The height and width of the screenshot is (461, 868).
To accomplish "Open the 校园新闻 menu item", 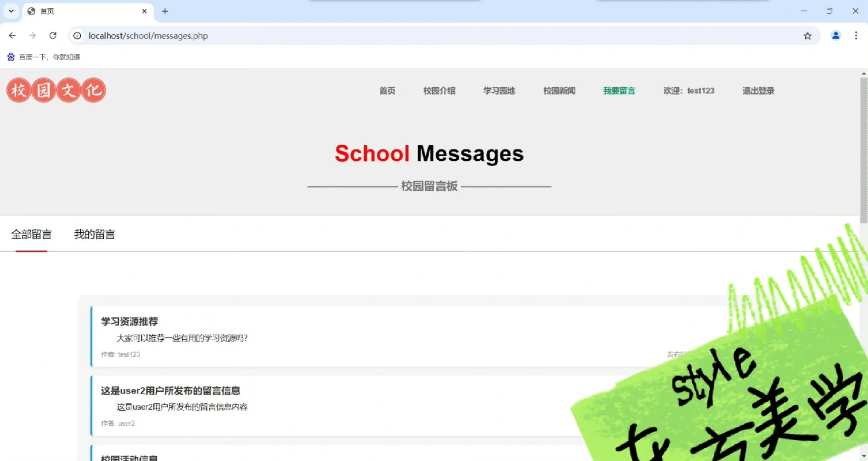I will click(x=559, y=90).
